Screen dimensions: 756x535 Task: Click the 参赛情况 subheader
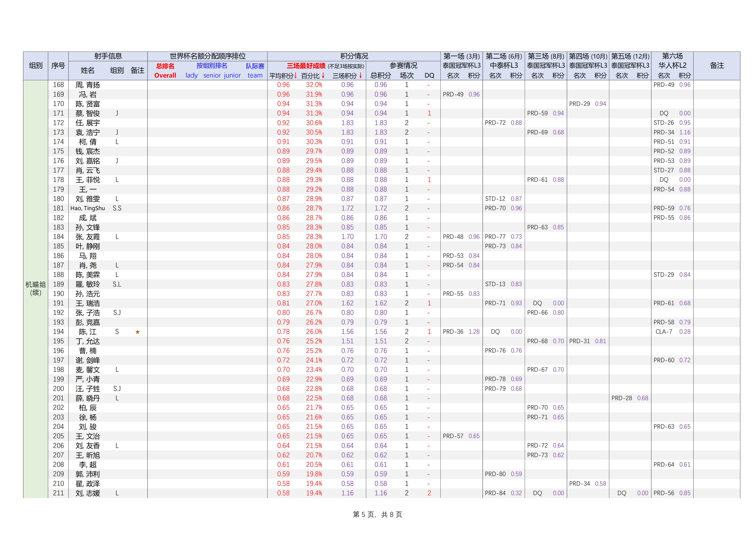click(x=403, y=66)
